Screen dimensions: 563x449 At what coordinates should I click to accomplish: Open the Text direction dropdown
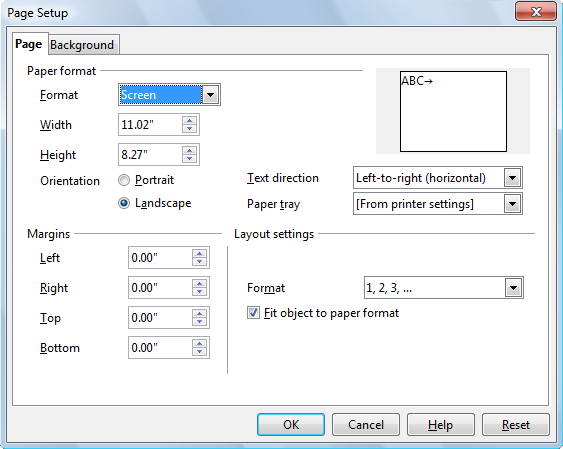pos(437,178)
